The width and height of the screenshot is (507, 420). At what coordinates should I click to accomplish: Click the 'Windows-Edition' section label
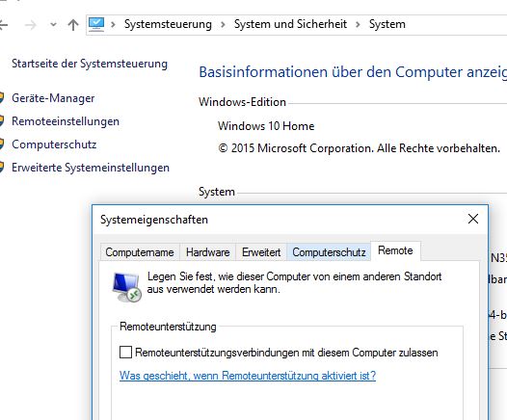tap(242, 102)
